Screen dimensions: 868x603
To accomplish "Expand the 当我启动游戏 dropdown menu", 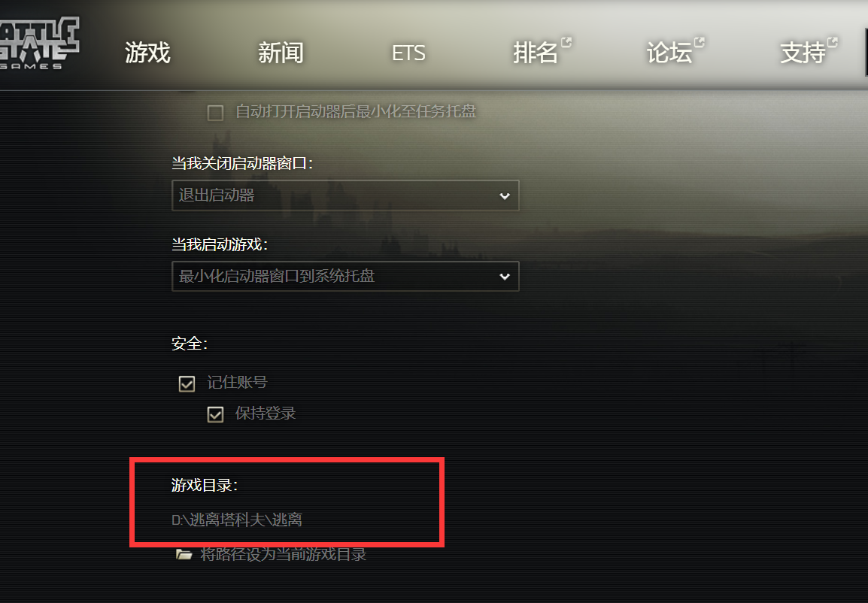I will 345,276.
